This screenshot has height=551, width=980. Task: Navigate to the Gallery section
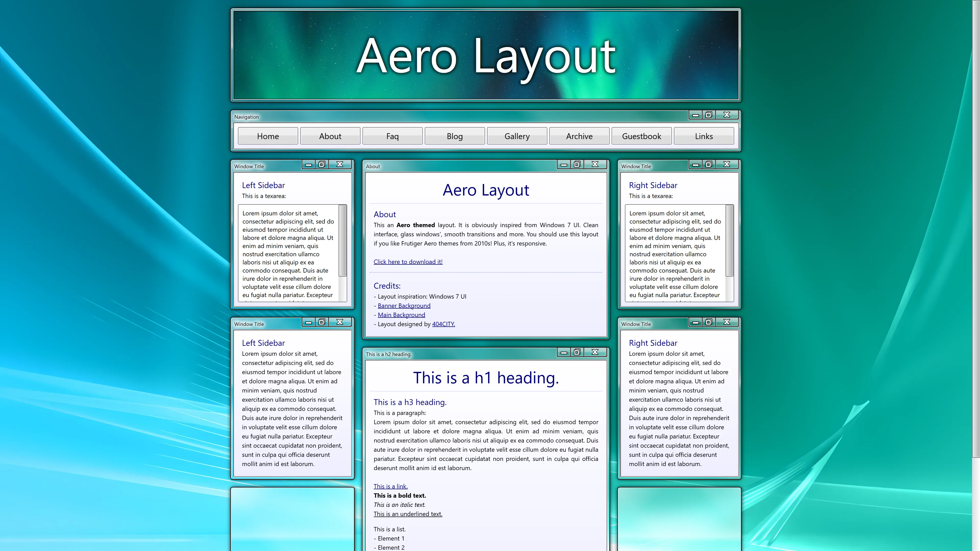[517, 136]
